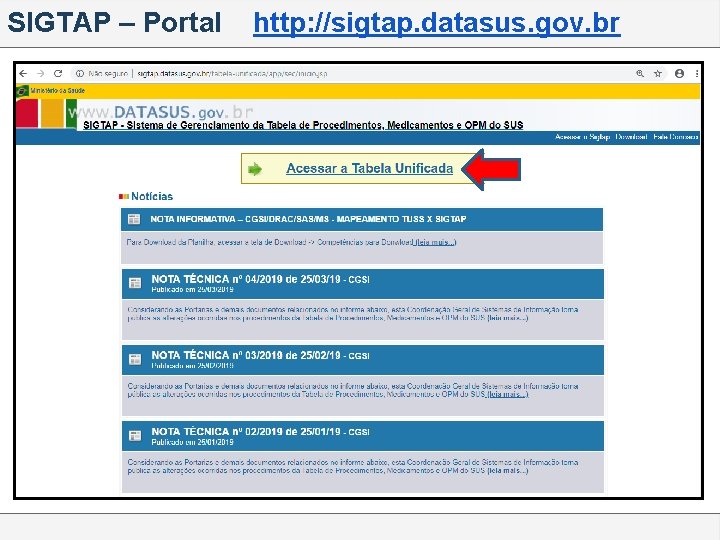Open 'NOTA INFORMATIVA – CGSI/DRAC/SAS/MS' news heading

308,219
